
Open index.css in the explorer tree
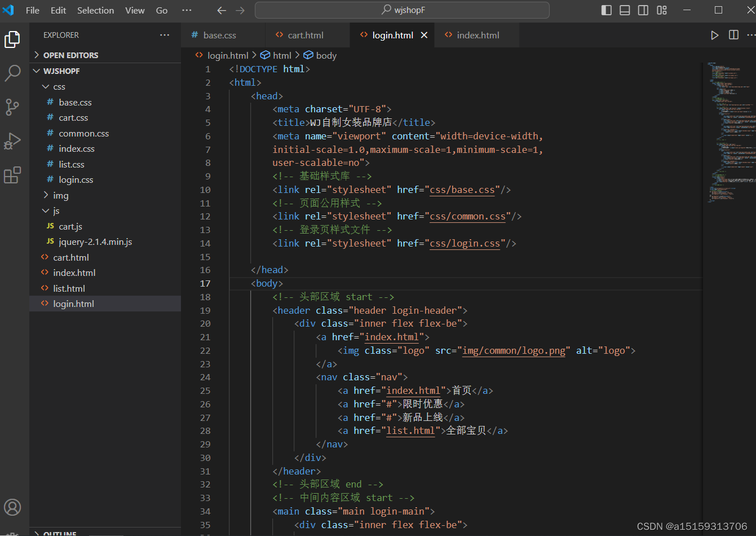click(105, 148)
